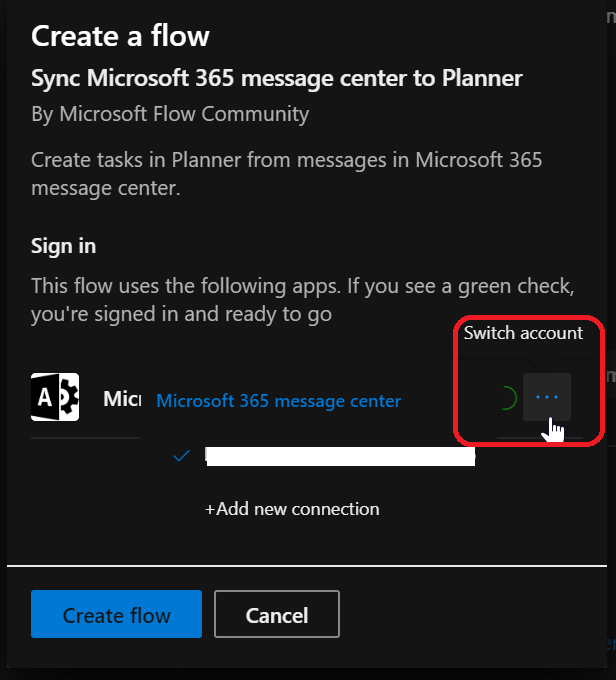Choose '+Add new connection' from the menu
The height and width of the screenshot is (680, 616).
pyautogui.click(x=292, y=509)
